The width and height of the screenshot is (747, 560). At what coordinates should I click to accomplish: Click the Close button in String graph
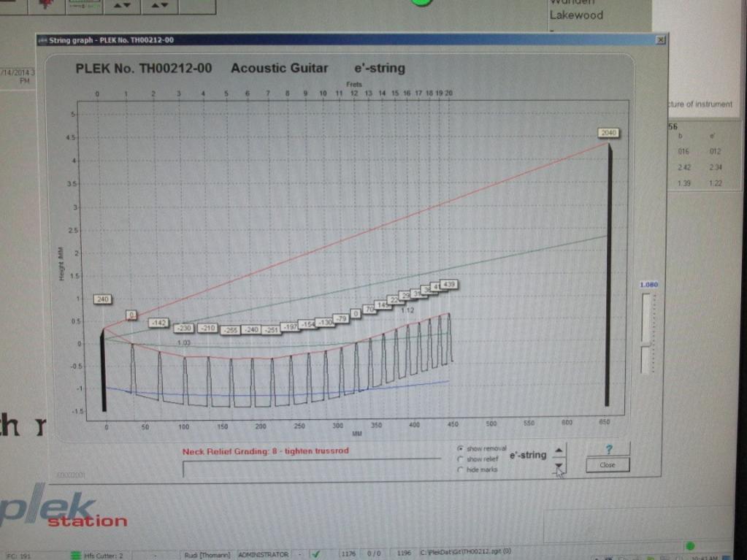point(608,465)
